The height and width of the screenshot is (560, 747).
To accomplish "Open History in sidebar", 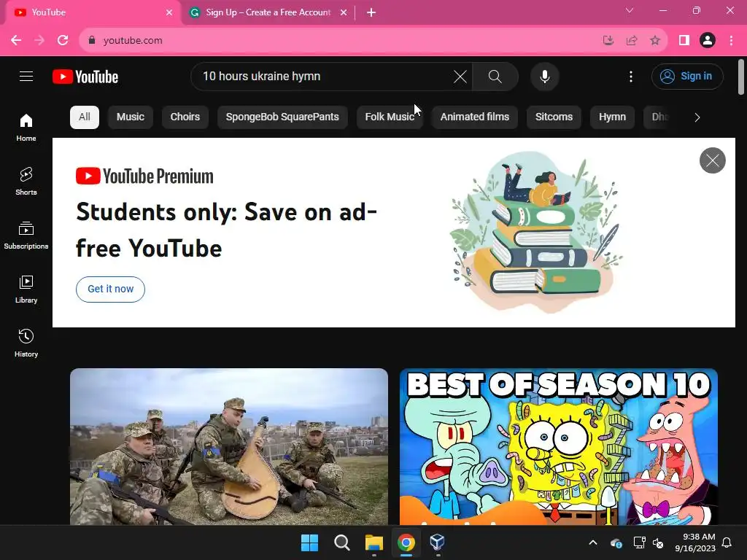I will tap(26, 343).
